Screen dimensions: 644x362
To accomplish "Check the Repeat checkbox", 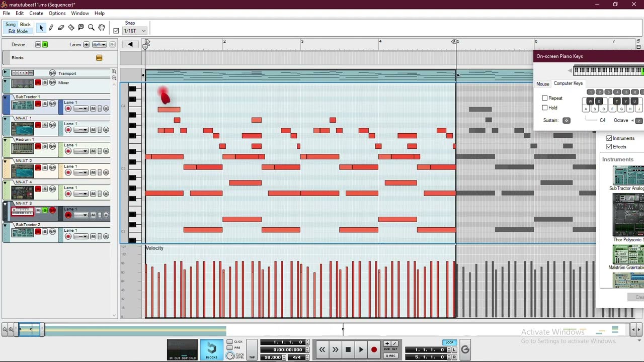I will (x=545, y=98).
